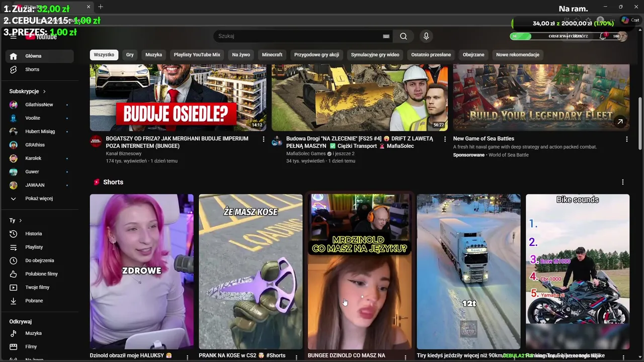Select the Wszystko filter chip

point(104,54)
